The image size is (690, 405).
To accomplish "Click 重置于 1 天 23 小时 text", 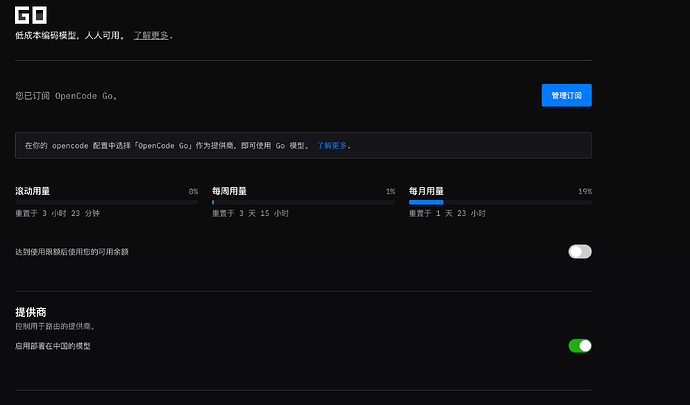I will tap(447, 213).
